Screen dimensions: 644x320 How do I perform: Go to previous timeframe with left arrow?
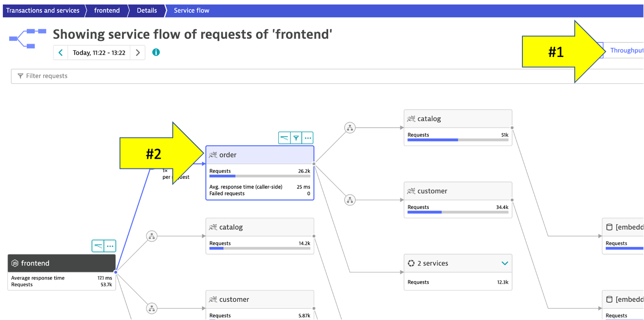pyautogui.click(x=61, y=53)
